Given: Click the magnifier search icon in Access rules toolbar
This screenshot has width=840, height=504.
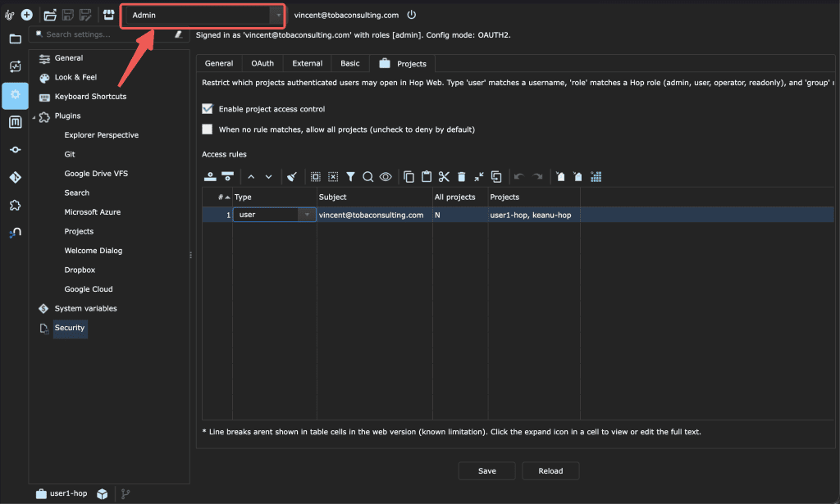Looking at the screenshot, I should (x=367, y=176).
